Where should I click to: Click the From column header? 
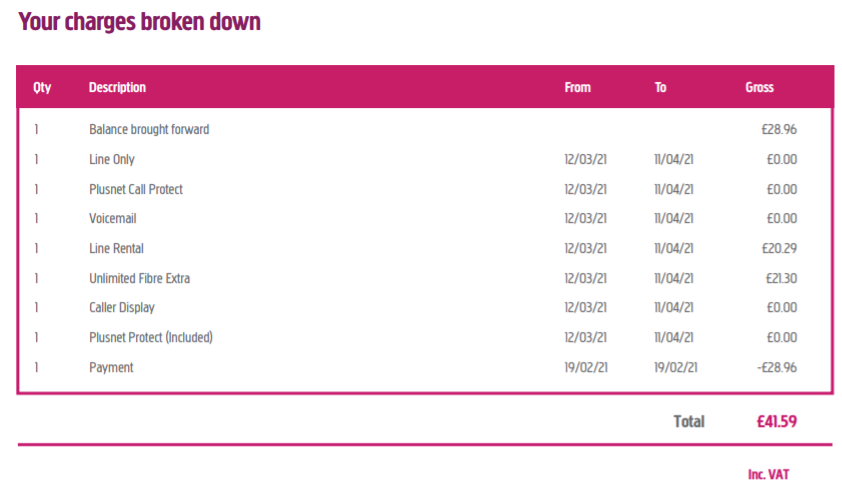(577, 87)
